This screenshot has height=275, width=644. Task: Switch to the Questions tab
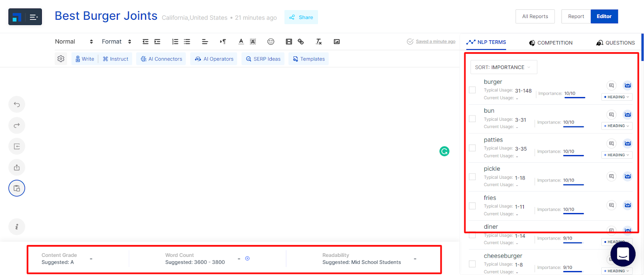click(x=615, y=43)
